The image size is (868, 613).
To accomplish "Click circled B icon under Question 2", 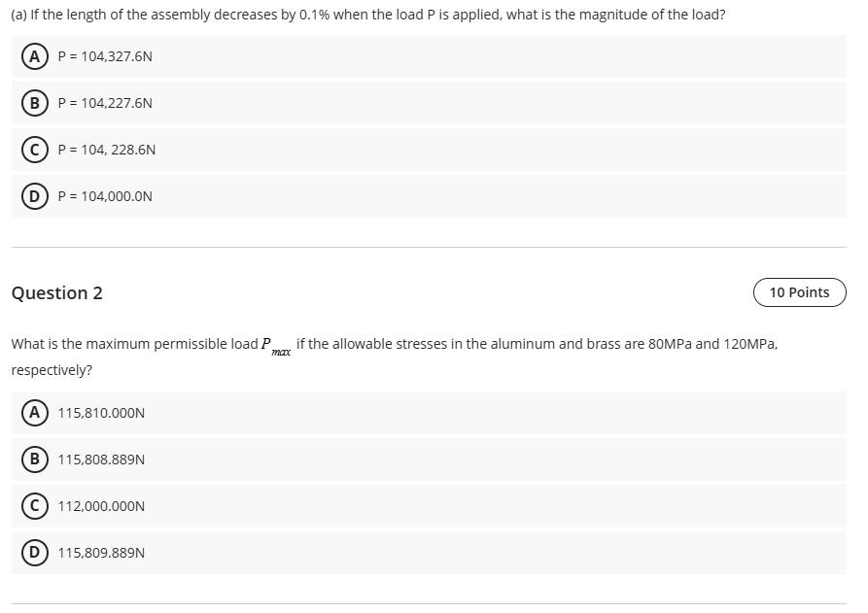I will coord(35,460).
